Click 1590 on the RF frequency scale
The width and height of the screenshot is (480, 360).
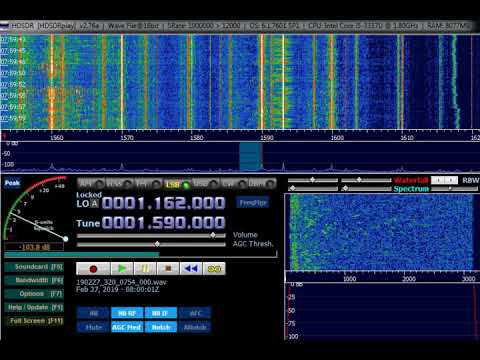click(x=267, y=138)
